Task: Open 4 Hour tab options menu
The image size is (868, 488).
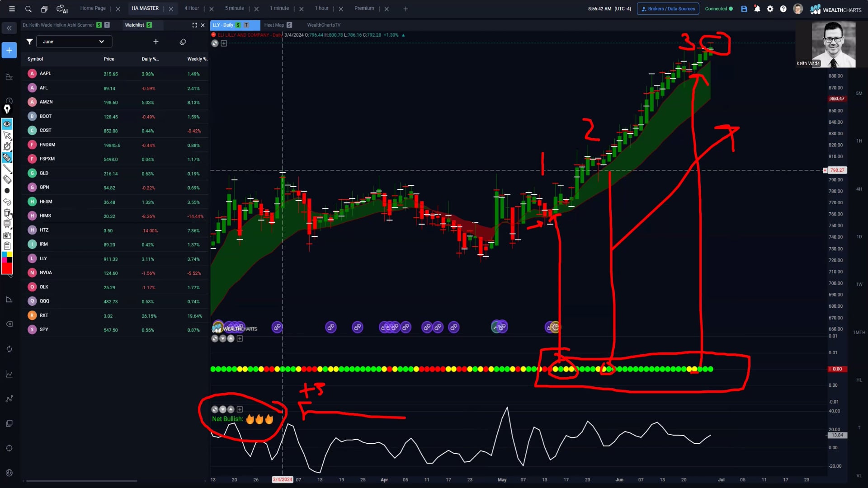Action: click(204, 9)
